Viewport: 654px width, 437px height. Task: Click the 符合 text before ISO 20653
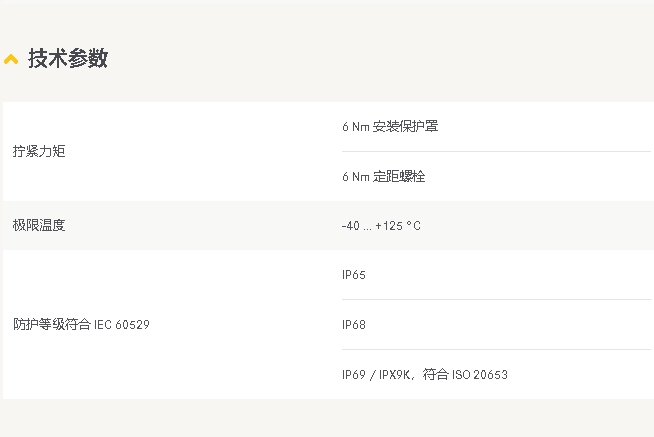pyautogui.click(x=435, y=375)
